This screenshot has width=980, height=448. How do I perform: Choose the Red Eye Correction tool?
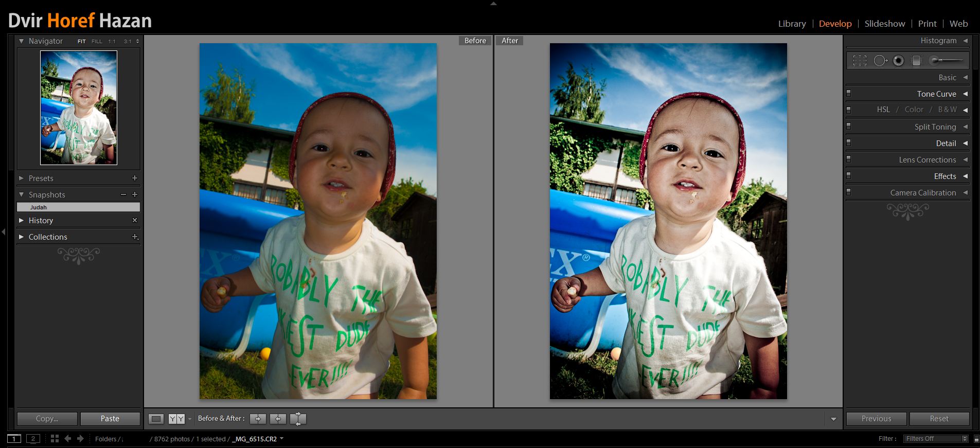coord(898,61)
